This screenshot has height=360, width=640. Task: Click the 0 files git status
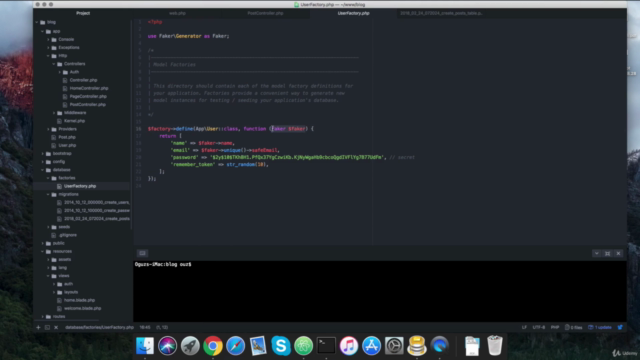(x=573, y=327)
